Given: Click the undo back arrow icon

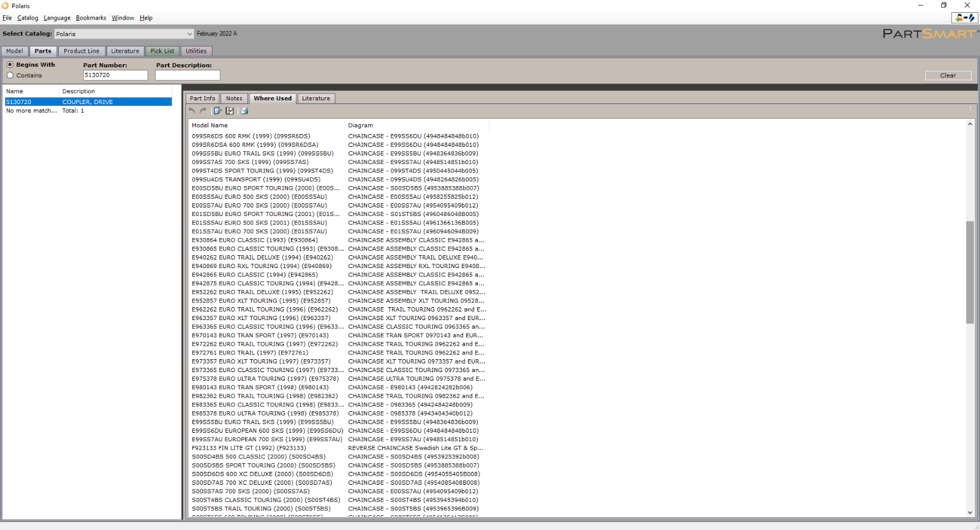Looking at the screenshot, I should [x=192, y=111].
